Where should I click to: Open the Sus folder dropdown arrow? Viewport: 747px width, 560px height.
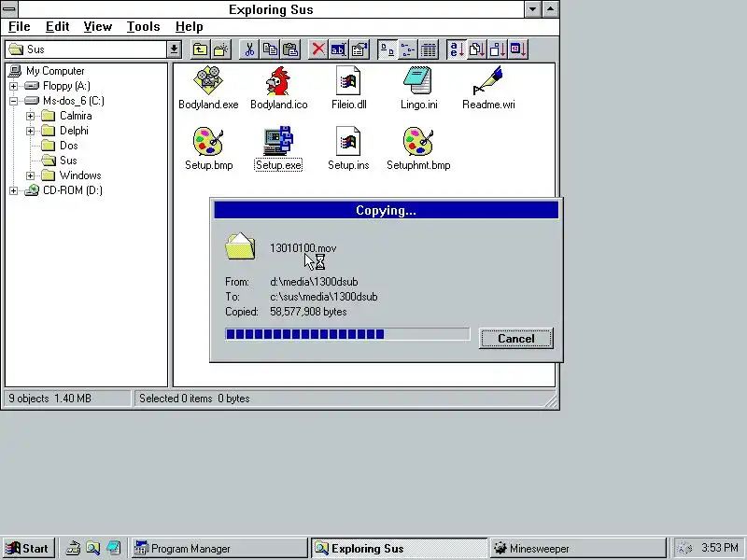[174, 49]
